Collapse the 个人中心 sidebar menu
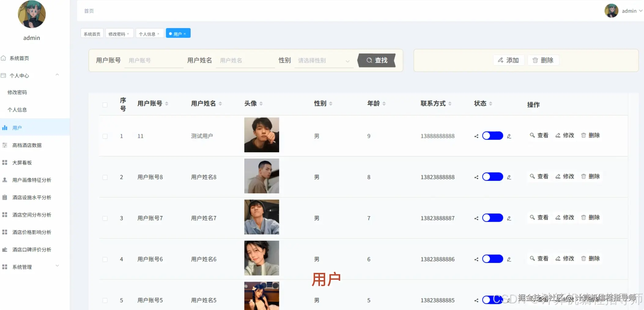This screenshot has height=310, width=644. (x=57, y=75)
